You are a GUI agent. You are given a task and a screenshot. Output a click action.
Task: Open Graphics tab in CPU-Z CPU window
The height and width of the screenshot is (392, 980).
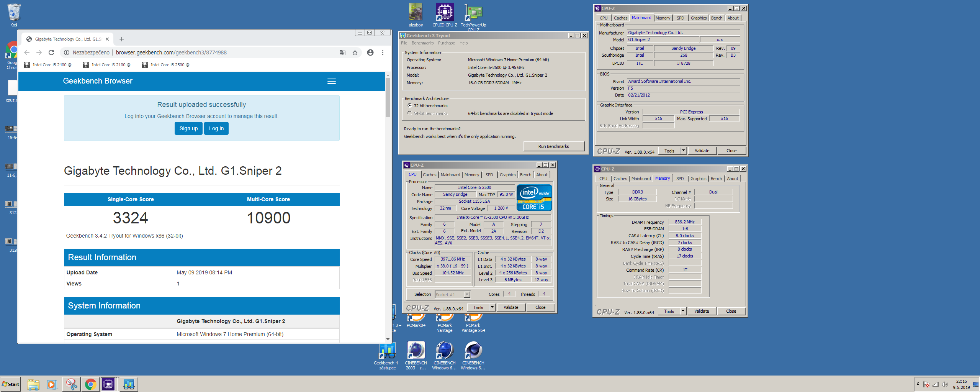[x=507, y=175]
